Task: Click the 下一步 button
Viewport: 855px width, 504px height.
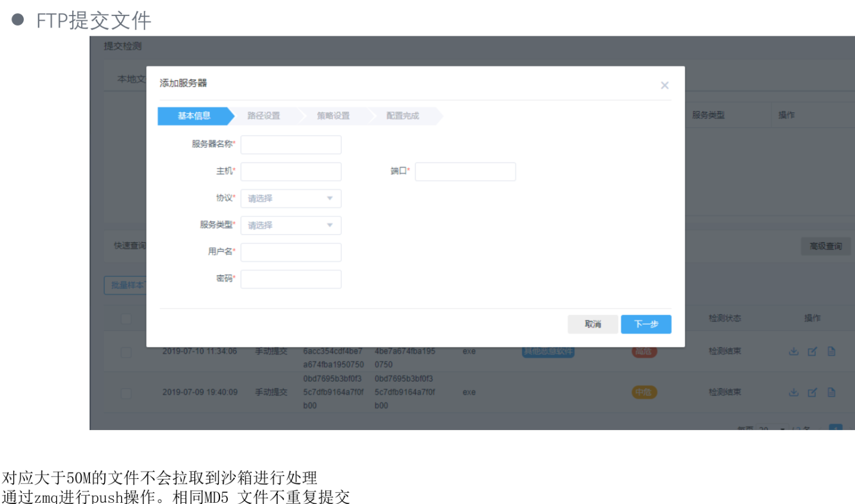Action: [646, 324]
